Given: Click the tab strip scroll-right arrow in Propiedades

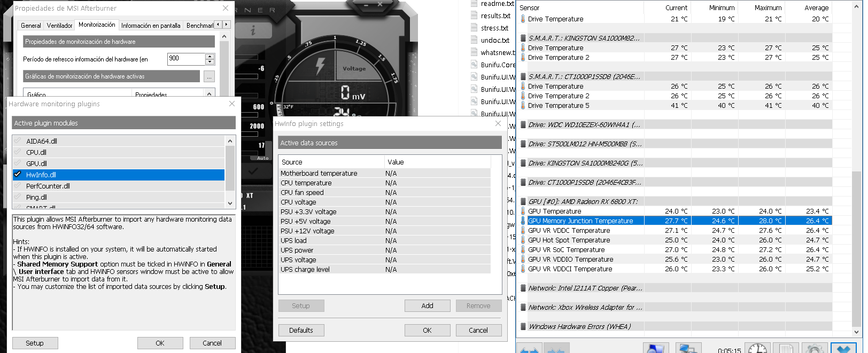Looking at the screenshot, I should tap(226, 25).
